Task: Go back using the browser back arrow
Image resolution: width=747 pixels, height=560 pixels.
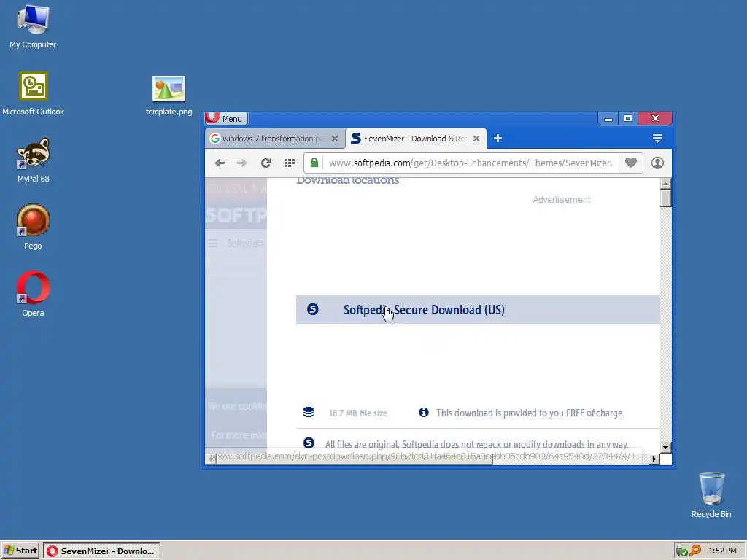Action: [x=220, y=163]
